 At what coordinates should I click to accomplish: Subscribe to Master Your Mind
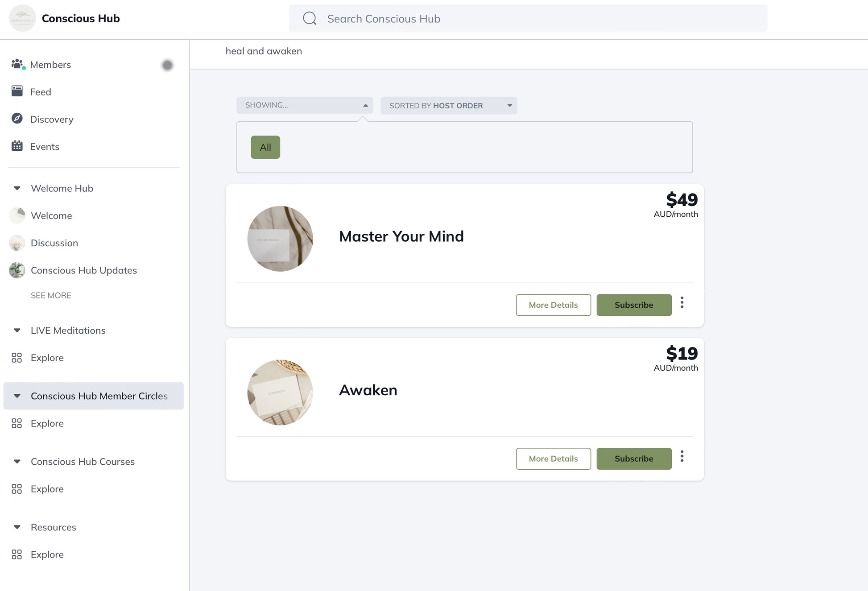coord(634,305)
